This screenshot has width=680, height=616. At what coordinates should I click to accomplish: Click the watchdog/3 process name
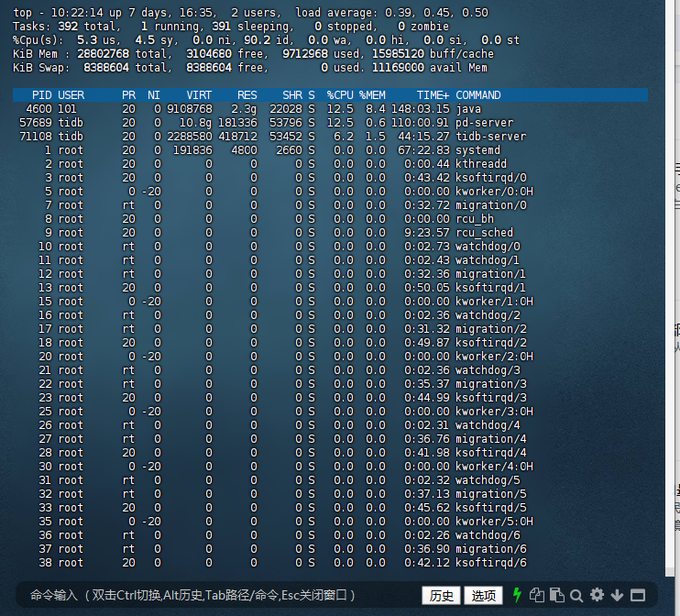[488, 370]
